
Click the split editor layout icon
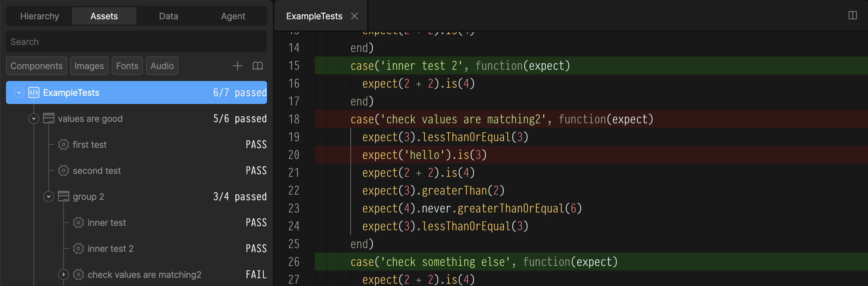click(x=853, y=15)
